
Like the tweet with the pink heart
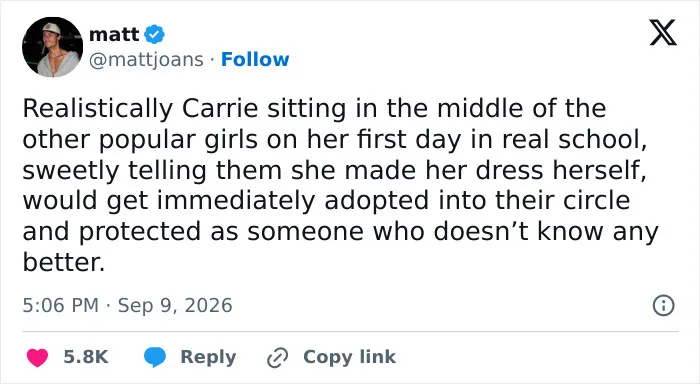point(38,357)
